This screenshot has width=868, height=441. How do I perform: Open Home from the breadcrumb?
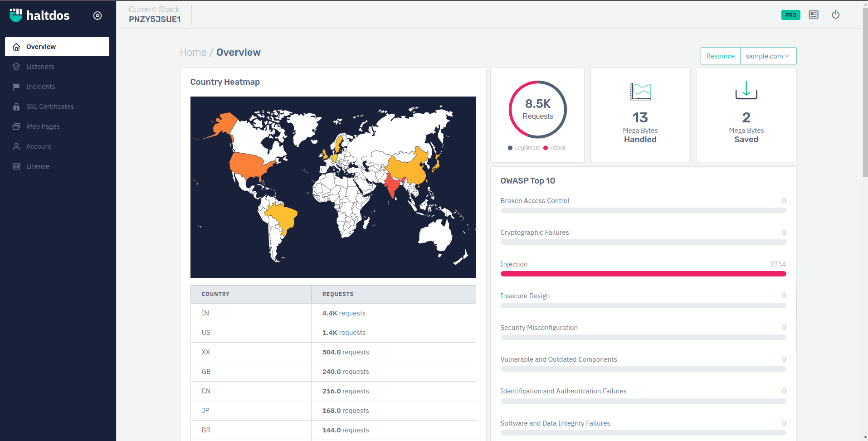[193, 52]
